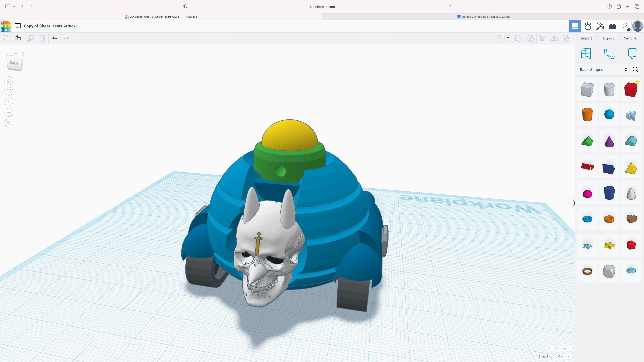Select the gray Paraboloid shape
This screenshot has height=362, width=644.
pyautogui.click(x=631, y=194)
